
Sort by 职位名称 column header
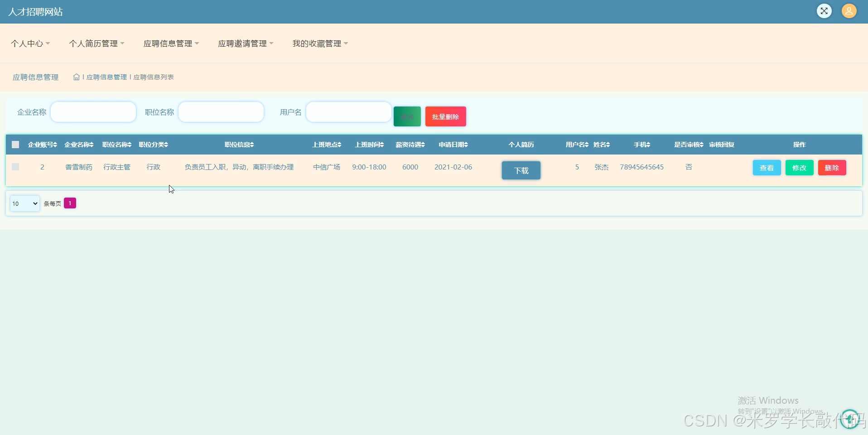coord(117,145)
